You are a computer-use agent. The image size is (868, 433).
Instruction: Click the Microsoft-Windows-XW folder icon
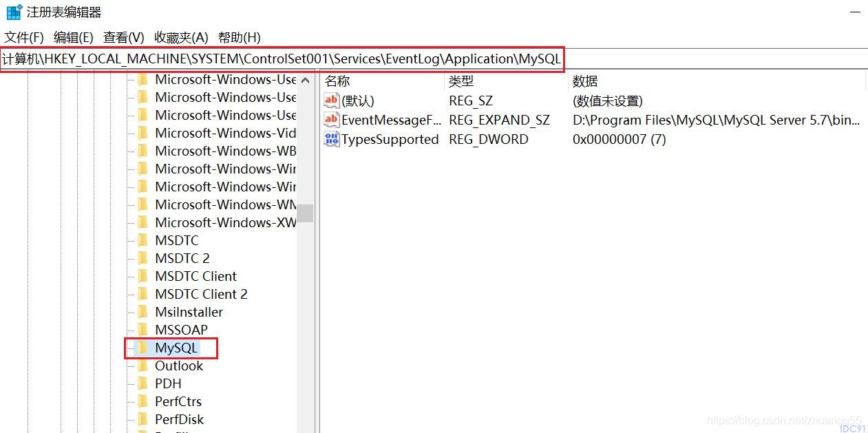coord(143,222)
